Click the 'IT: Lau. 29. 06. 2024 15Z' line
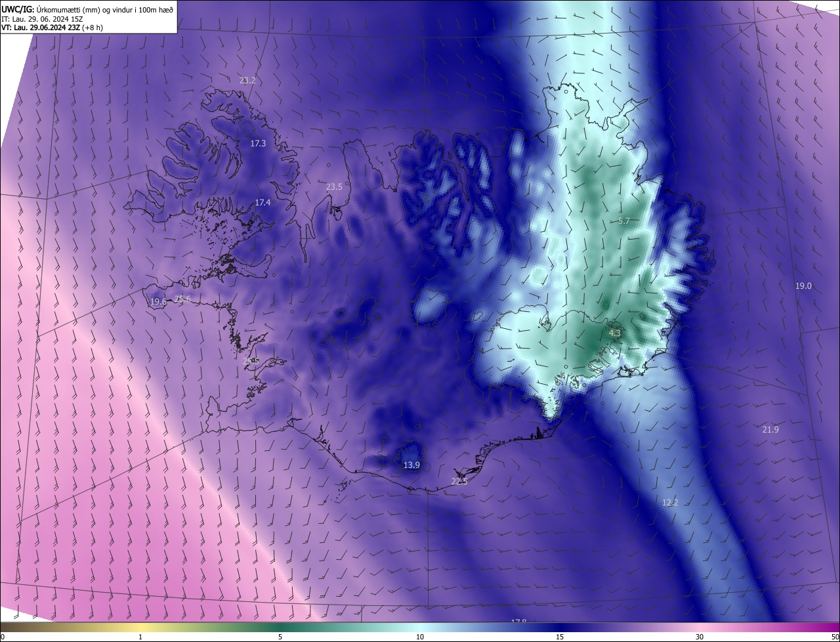The image size is (840, 642). [x=41, y=18]
